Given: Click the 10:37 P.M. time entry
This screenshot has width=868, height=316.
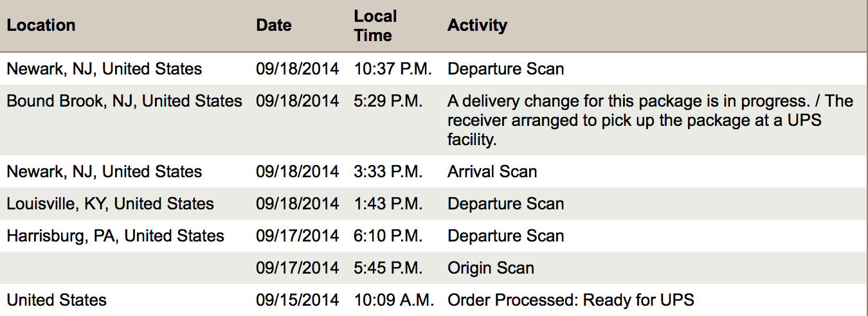Looking at the screenshot, I should point(393,69).
